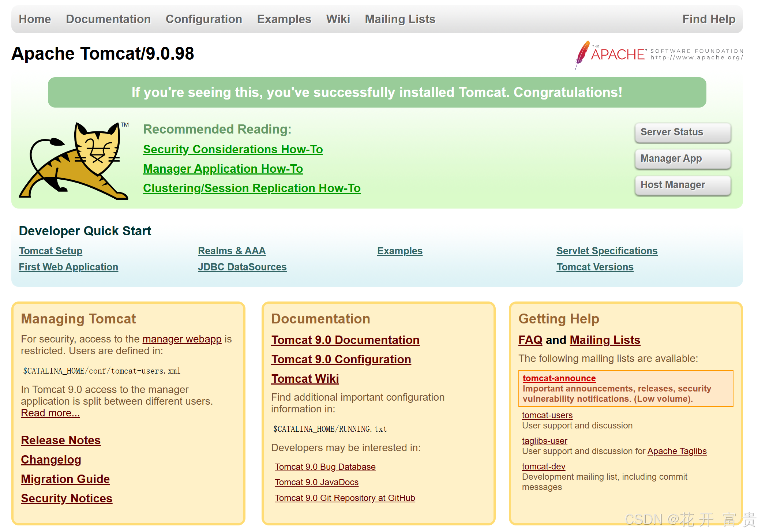The width and height of the screenshot is (758, 532).
Task: Open the Tomcat Setup quick start link
Action: tap(50, 251)
